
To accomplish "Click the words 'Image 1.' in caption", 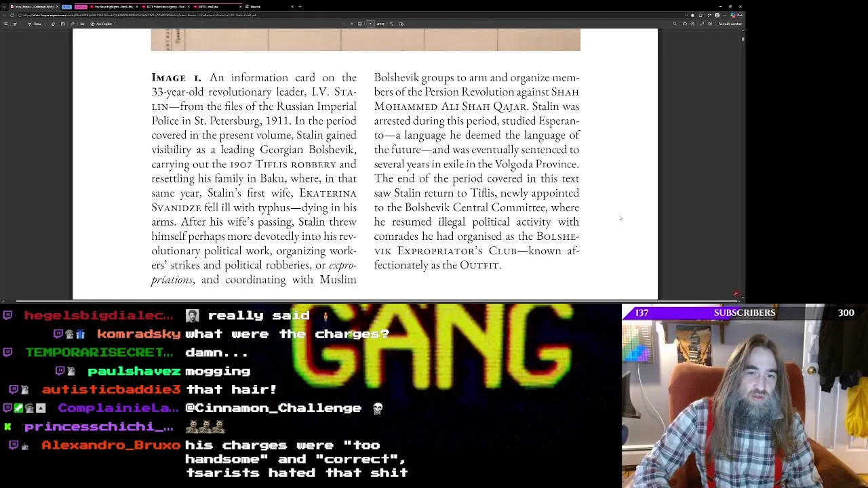I will 176,77.
